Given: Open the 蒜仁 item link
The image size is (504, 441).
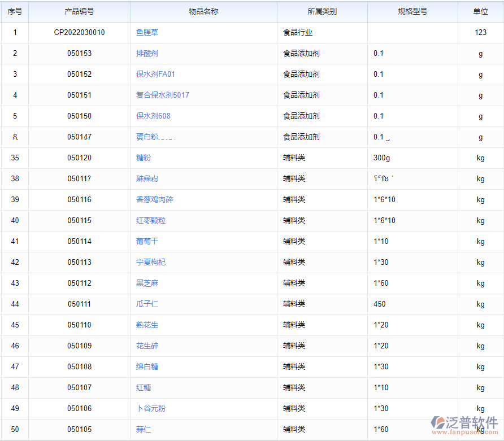Looking at the screenshot, I should click(x=143, y=429).
